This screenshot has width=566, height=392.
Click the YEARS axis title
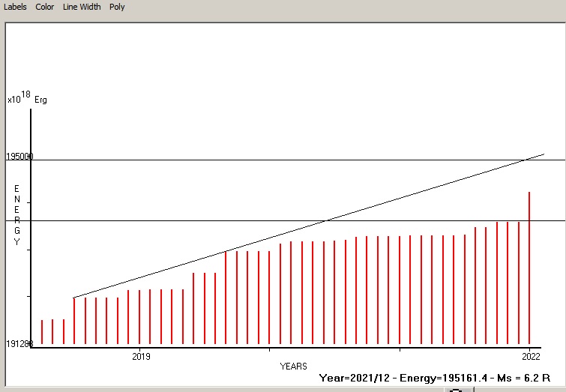293,366
